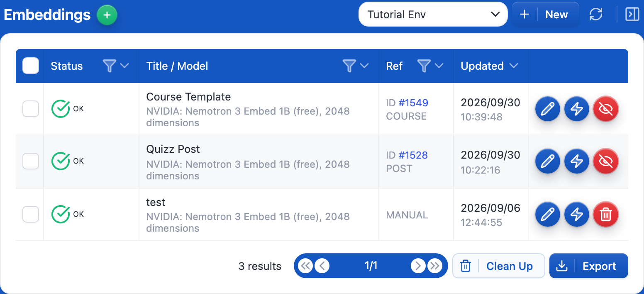Go to next page of results
The height and width of the screenshot is (294, 644).
(x=418, y=266)
